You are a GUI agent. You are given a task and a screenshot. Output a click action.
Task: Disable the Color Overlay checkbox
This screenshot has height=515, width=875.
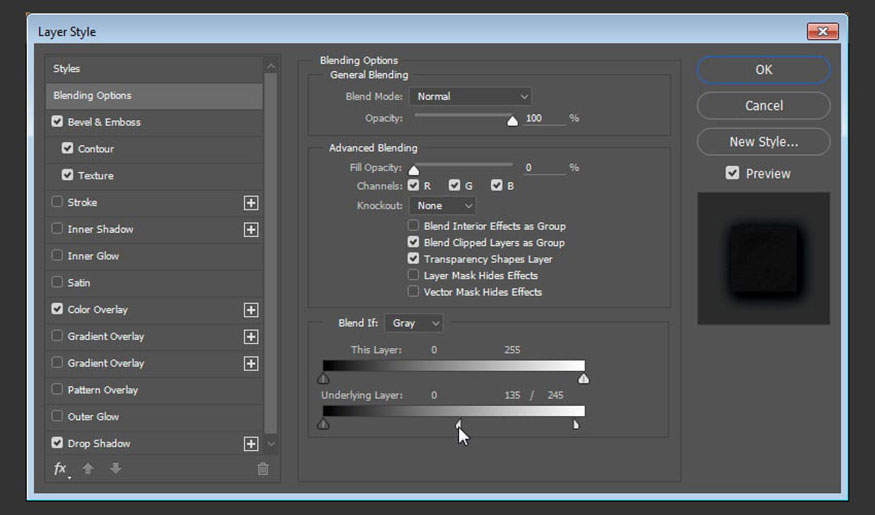57,309
